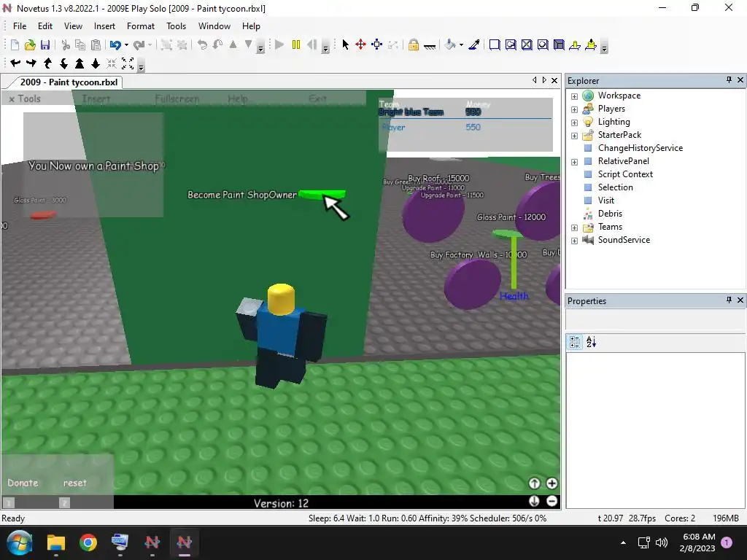Select the blue Resize tool
The width and height of the screenshot is (747, 560).
tap(377, 44)
